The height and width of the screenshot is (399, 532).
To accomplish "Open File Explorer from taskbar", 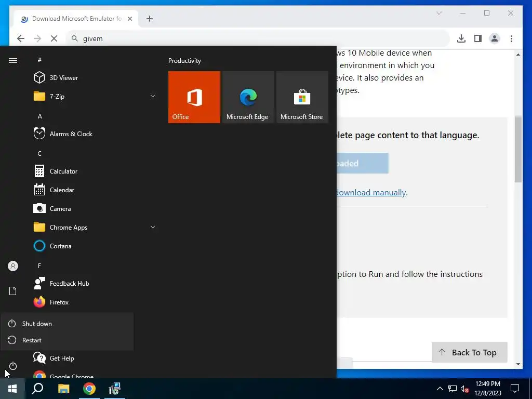I will tap(63, 389).
